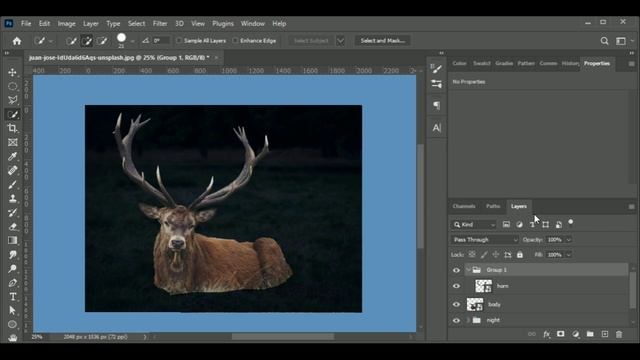The image size is (640, 360).
Task: Open the blend mode Pass Through dropdown
Action: [x=484, y=240]
